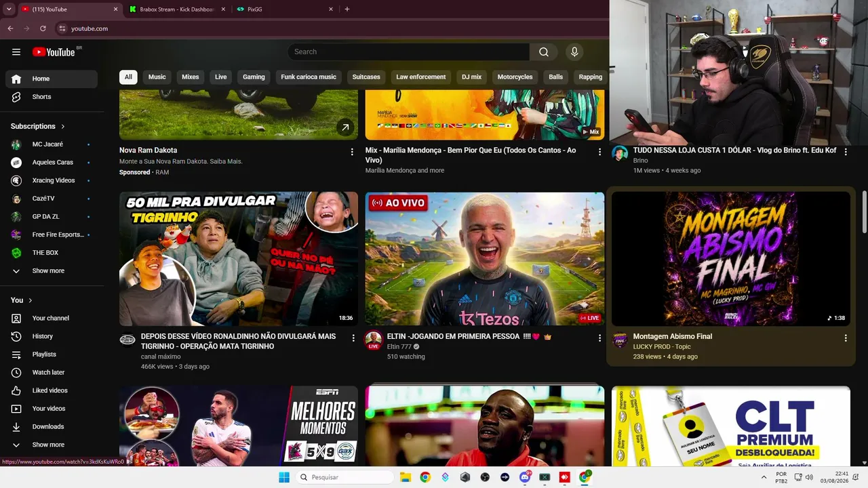
Task: Select the Rapping filter chip
Action: pos(591,77)
